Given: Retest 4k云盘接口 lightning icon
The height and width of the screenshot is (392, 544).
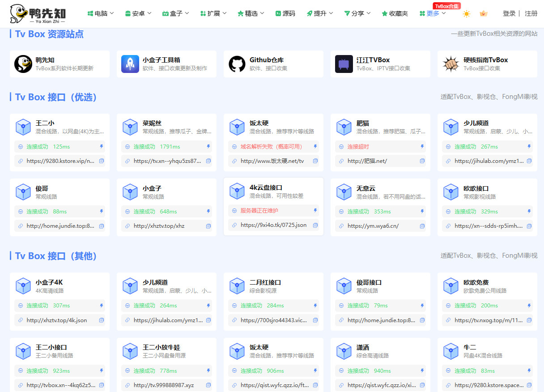Looking at the screenshot, I should point(315,210).
